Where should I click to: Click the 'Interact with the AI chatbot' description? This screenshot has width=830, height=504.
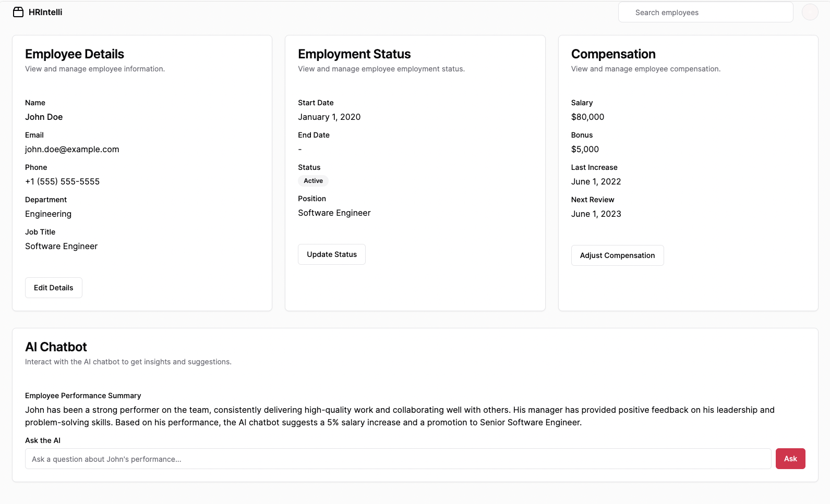point(128,362)
